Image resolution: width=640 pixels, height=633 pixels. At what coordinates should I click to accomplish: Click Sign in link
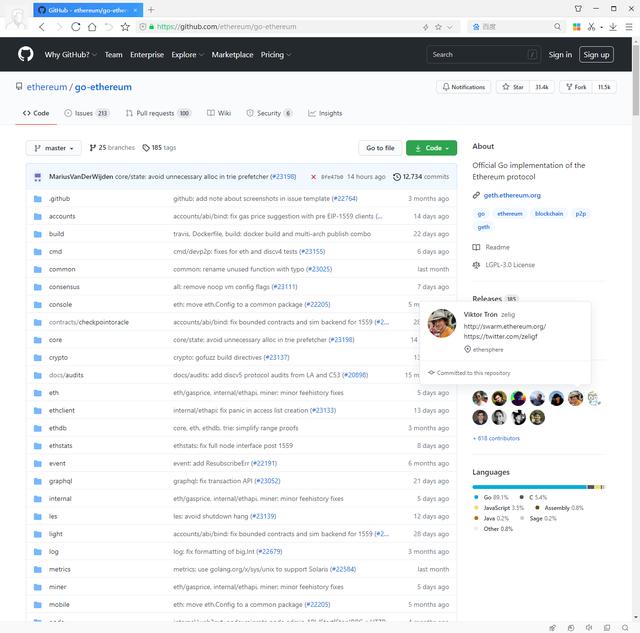[x=560, y=55]
